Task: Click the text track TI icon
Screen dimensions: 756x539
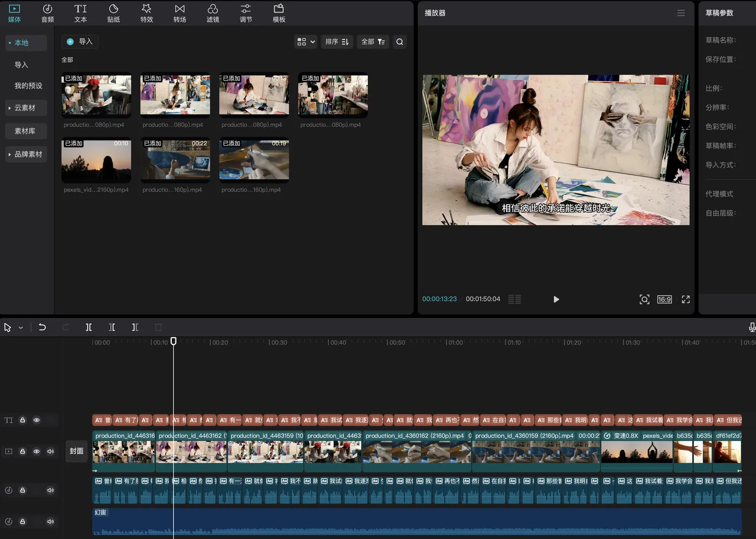Action: [9, 420]
